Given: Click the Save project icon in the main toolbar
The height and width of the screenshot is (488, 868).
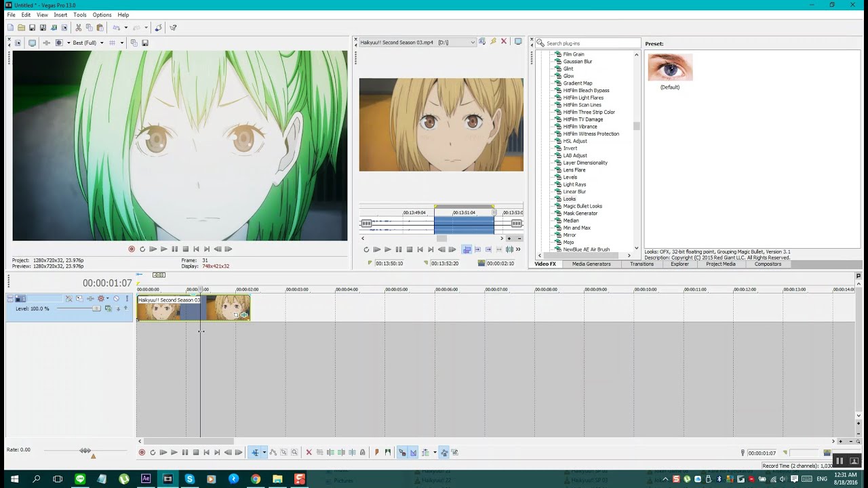Looking at the screenshot, I should (32, 28).
